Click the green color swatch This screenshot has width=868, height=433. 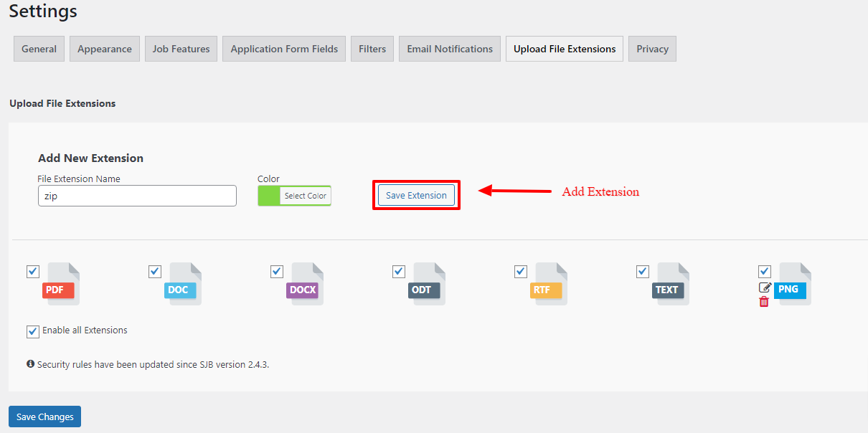click(x=269, y=196)
